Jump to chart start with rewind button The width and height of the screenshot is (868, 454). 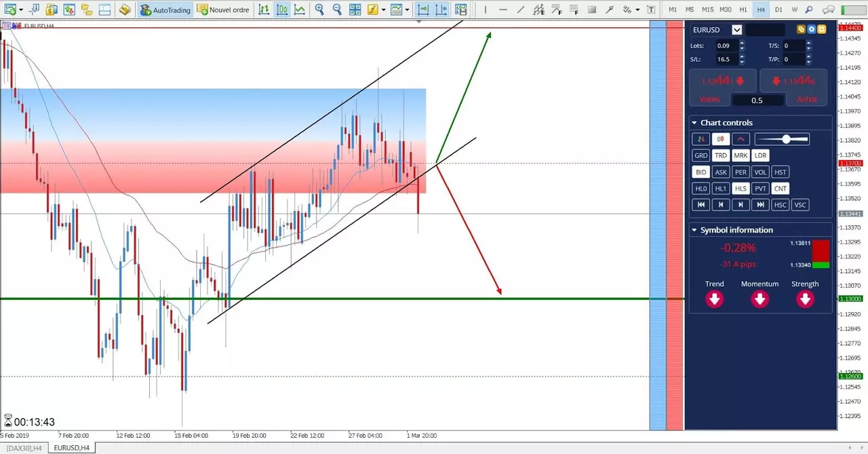pyautogui.click(x=701, y=205)
